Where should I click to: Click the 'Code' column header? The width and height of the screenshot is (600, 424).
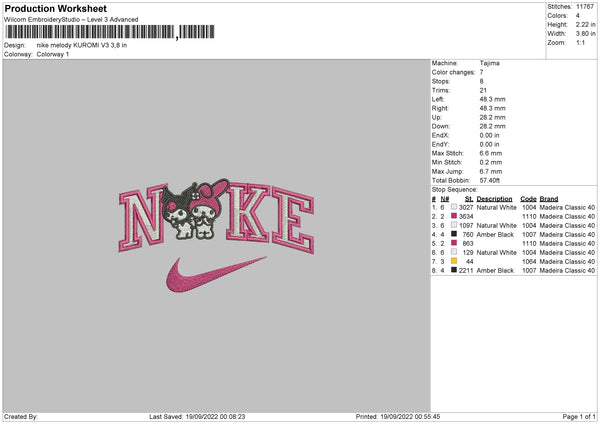click(528, 199)
